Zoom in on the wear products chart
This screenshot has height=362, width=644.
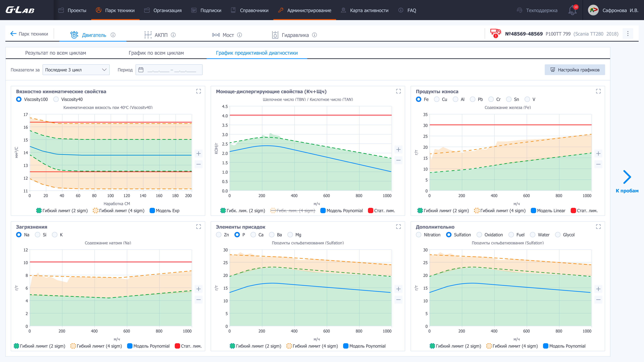(x=598, y=153)
